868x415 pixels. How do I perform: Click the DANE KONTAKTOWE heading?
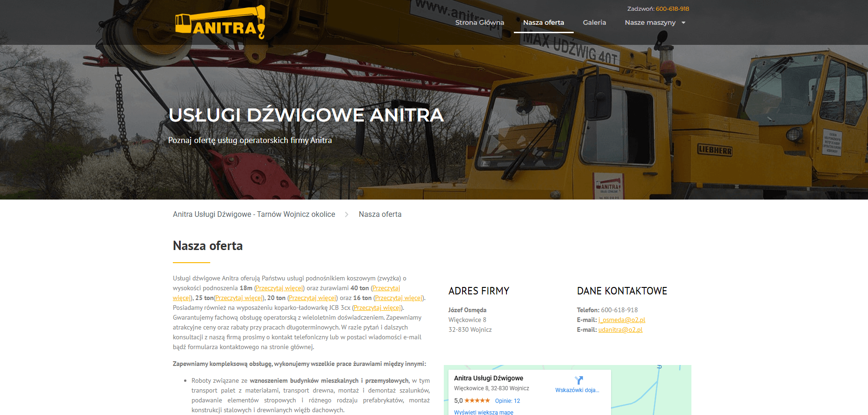pos(622,291)
